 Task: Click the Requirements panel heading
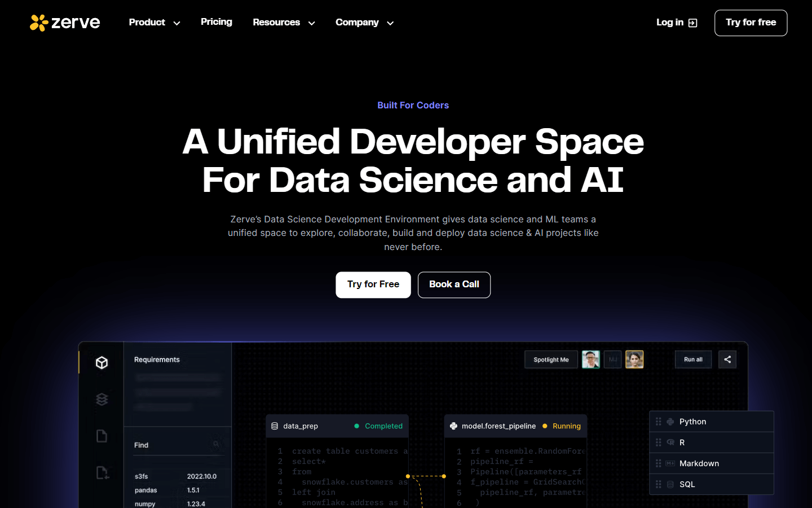[x=157, y=360]
